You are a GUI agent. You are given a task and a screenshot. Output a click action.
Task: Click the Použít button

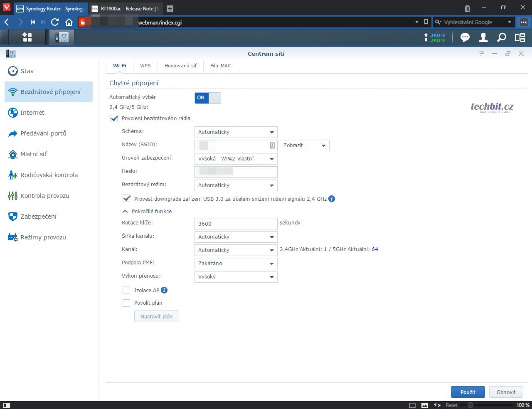click(468, 392)
